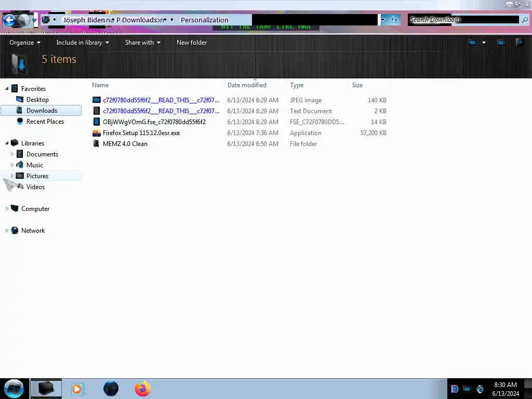Viewport: 532px width, 399px height.
Task: Collapse the Libraries tree group
Action: [7, 143]
